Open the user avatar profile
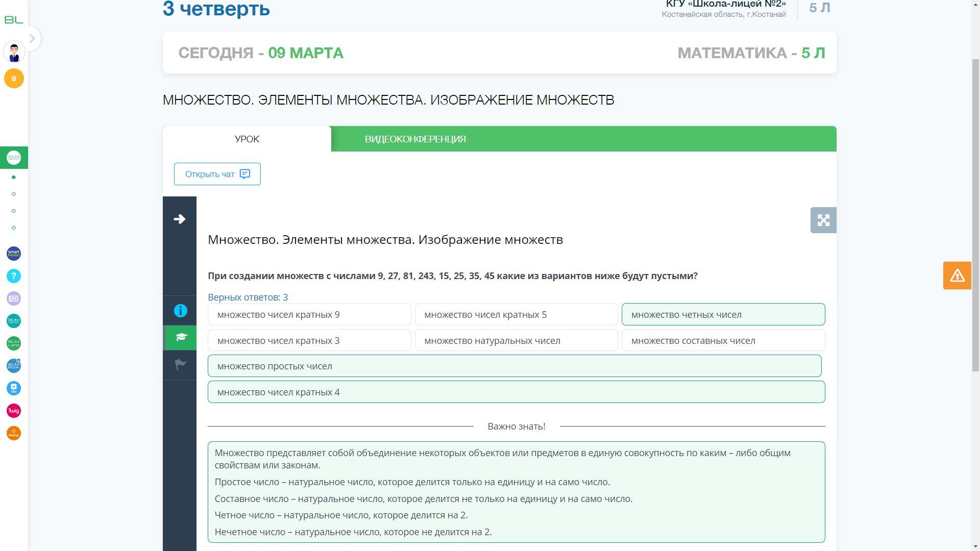The image size is (980, 551). tap(14, 52)
